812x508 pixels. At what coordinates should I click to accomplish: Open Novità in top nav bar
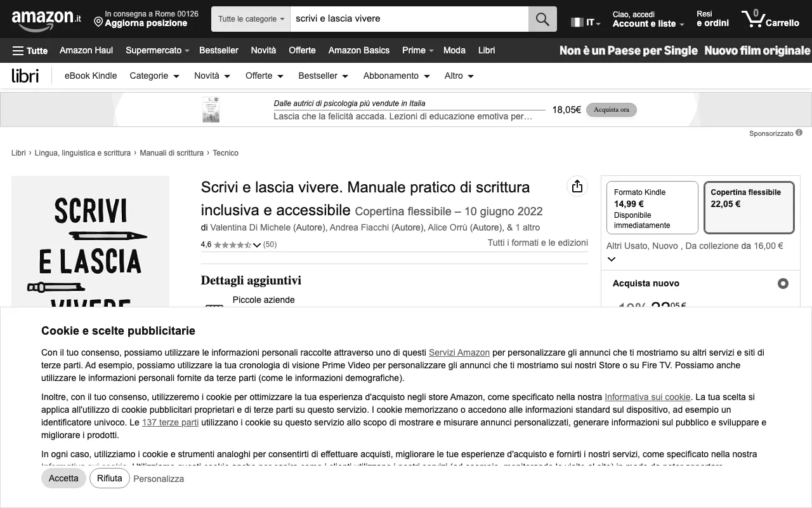click(263, 50)
